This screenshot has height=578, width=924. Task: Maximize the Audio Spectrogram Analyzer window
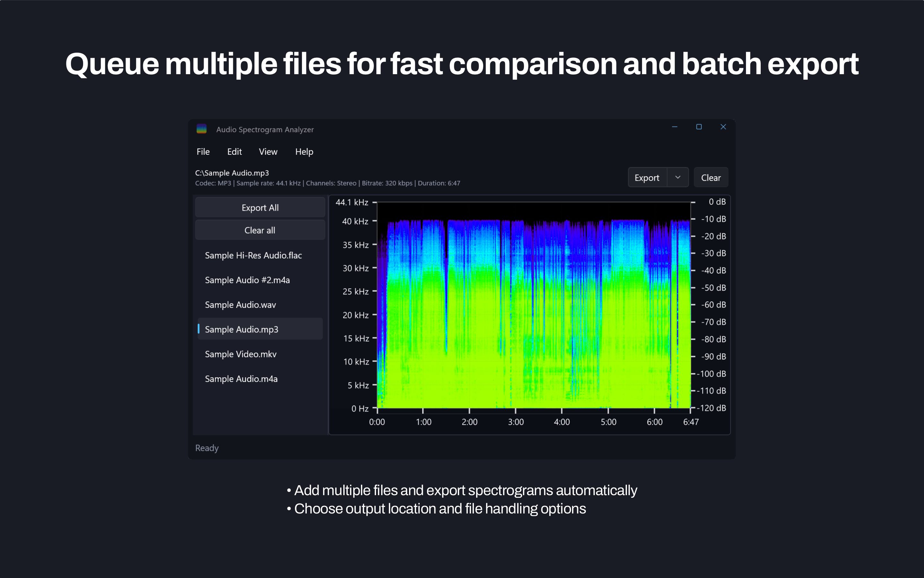tap(699, 127)
